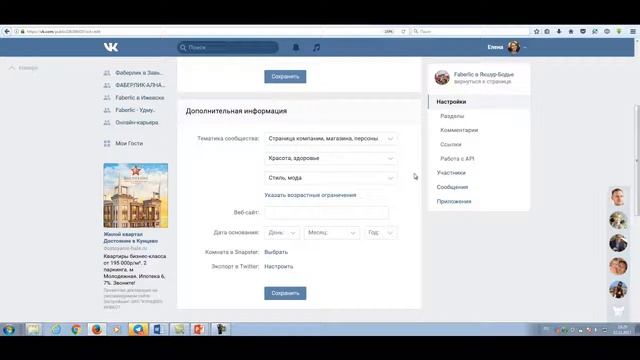
Task: Open the media player taskbar icon
Action: (117, 329)
